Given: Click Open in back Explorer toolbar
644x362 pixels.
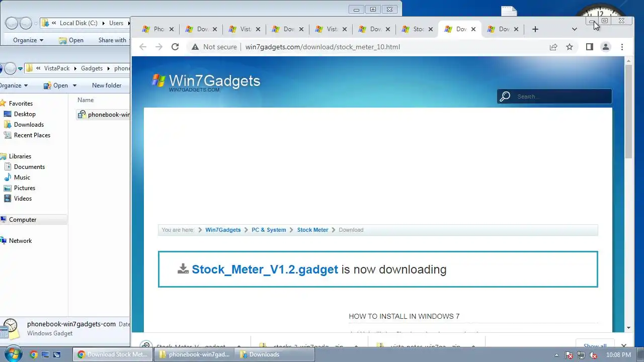Looking at the screenshot, I should [x=71, y=40].
